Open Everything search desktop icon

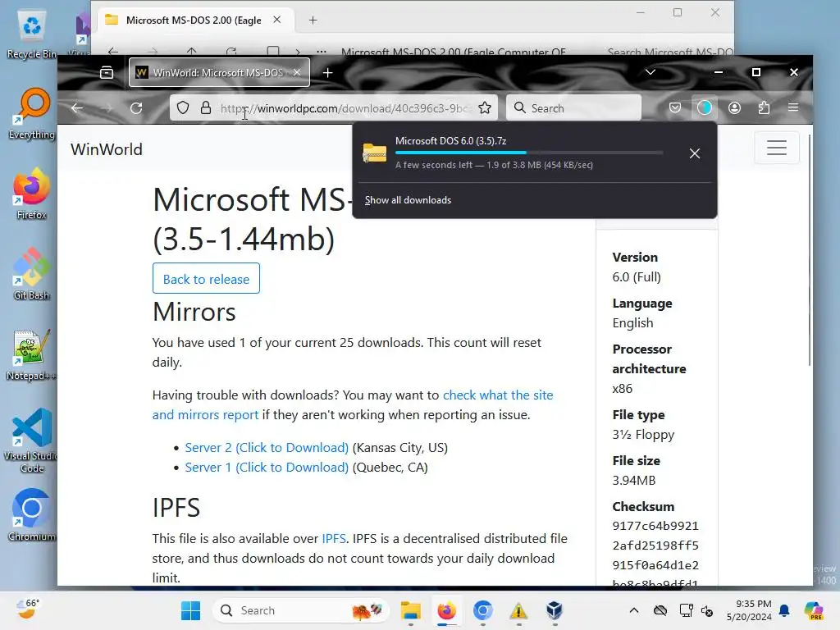pyautogui.click(x=32, y=113)
